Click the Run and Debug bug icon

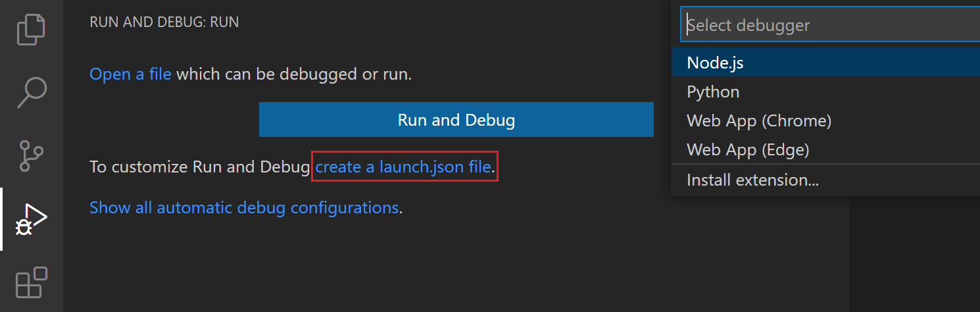[x=32, y=220]
